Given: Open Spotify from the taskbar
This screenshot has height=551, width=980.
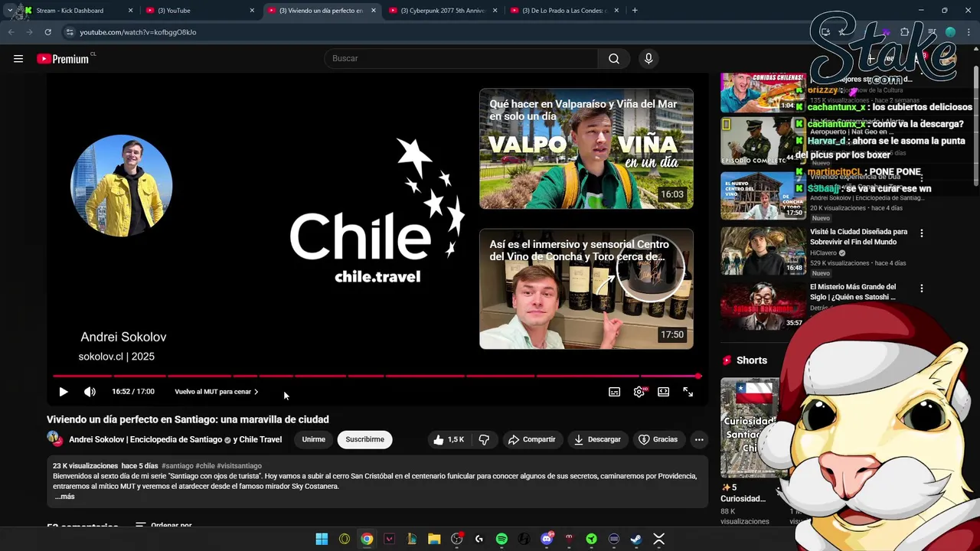Looking at the screenshot, I should click(x=501, y=540).
